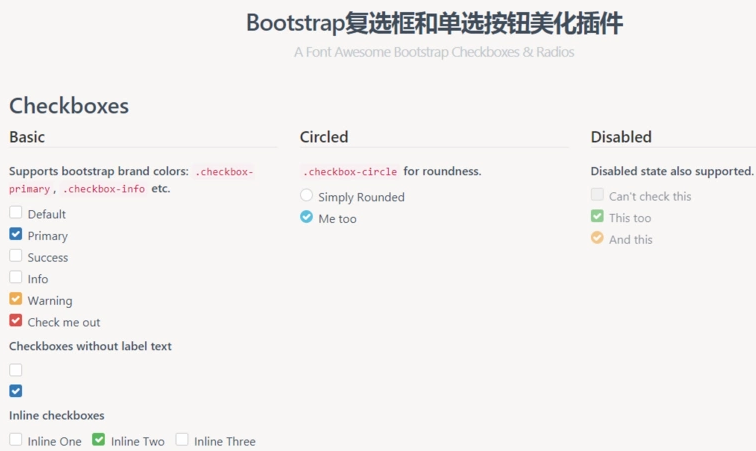Screen dimensions: 756x451
Task: Uncheck the red Check me out box
Action: pos(16,321)
